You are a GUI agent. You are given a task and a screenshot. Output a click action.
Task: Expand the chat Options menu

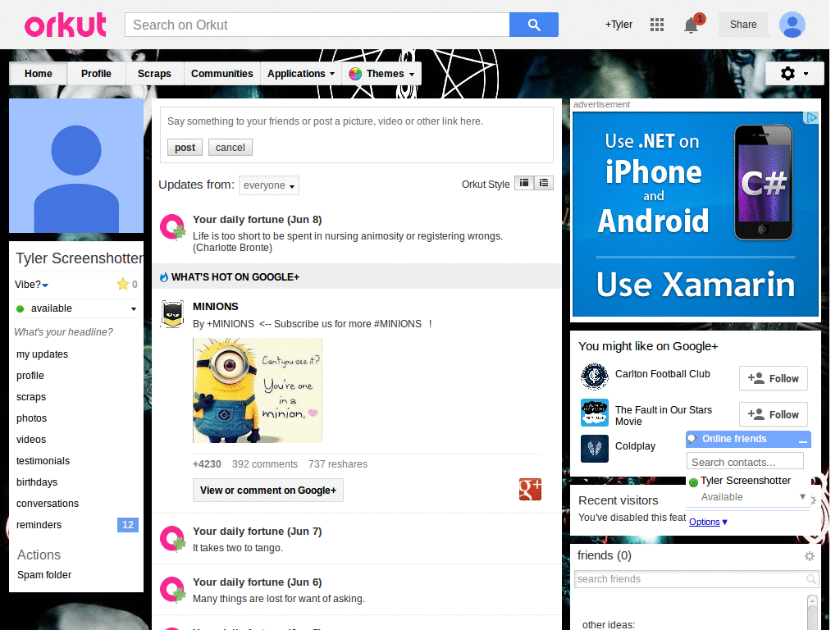point(708,522)
